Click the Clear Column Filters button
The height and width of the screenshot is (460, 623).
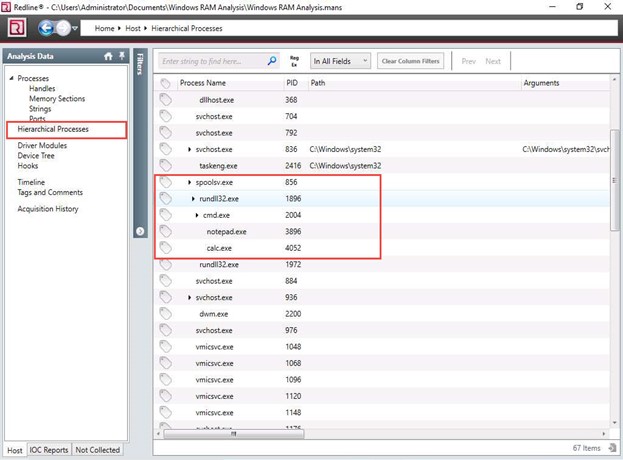410,61
